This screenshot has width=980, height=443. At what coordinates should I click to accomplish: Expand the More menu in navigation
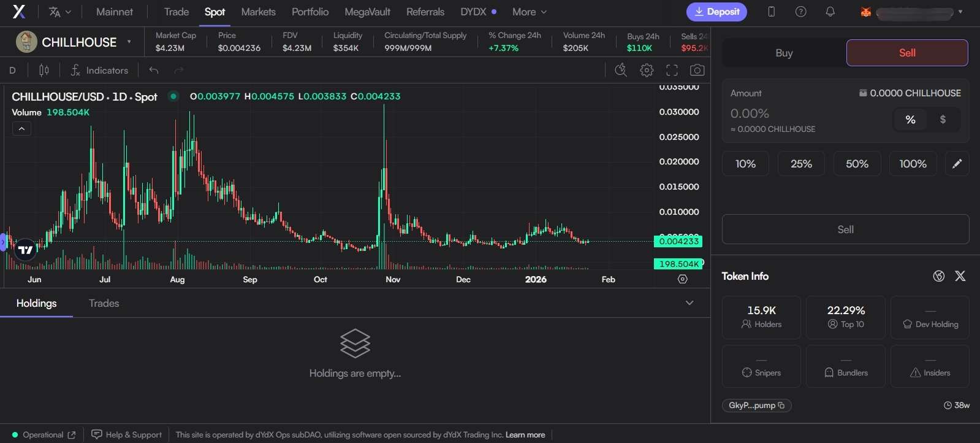[530, 12]
